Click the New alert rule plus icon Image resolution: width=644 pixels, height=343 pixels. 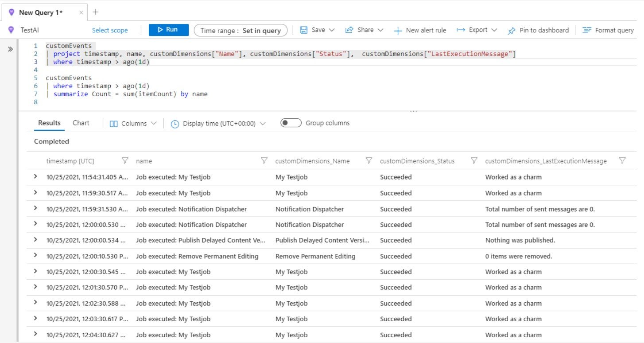pos(398,31)
